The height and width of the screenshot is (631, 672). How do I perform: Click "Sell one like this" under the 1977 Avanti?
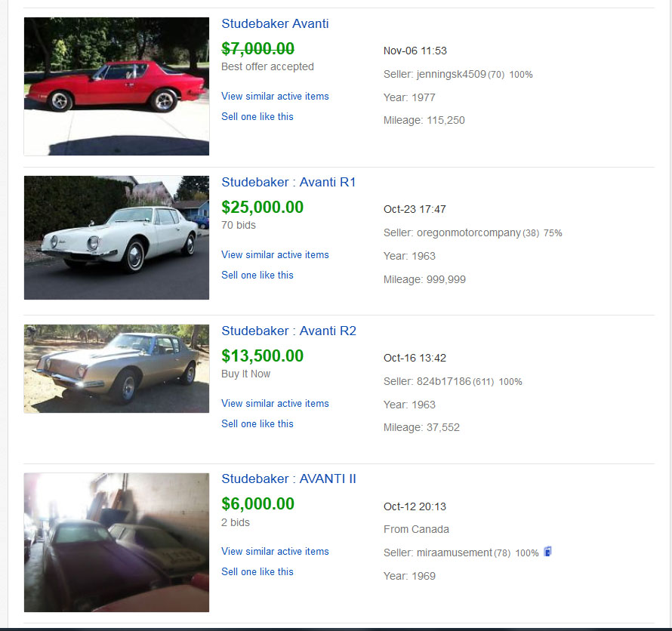(257, 116)
